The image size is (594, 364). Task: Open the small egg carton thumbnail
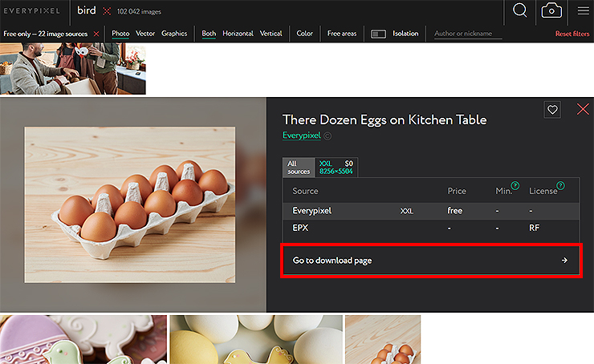click(383, 339)
